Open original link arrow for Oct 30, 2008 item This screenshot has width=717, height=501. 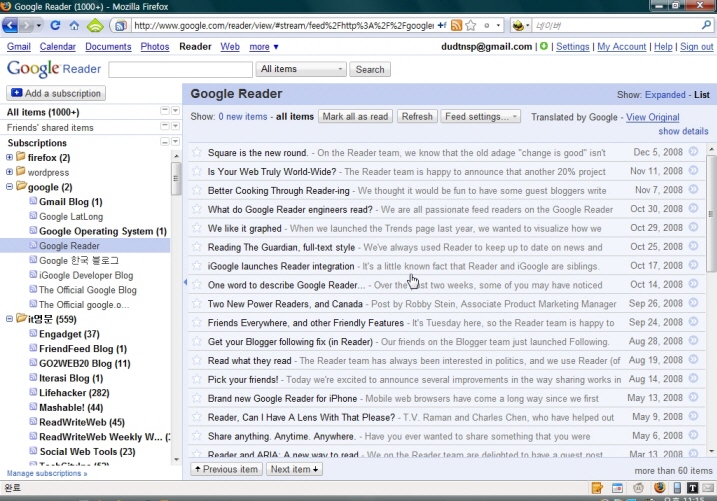tap(694, 208)
